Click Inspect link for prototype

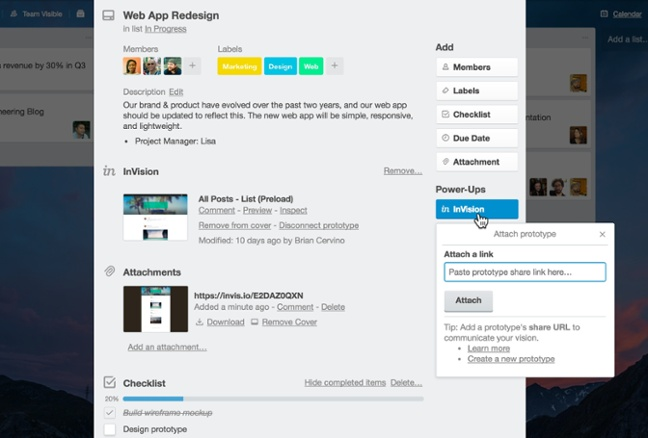click(x=293, y=210)
